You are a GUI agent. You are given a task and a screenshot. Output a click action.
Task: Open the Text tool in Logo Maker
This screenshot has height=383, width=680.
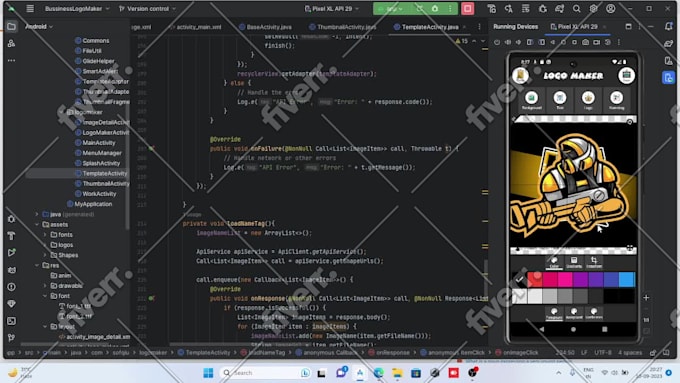(560, 100)
